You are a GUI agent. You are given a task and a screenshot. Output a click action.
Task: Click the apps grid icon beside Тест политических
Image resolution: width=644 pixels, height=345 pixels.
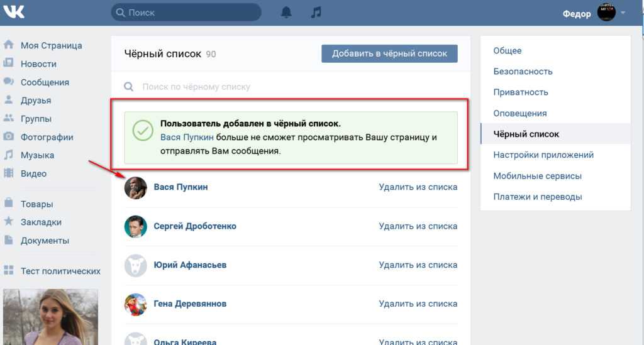pos(9,270)
